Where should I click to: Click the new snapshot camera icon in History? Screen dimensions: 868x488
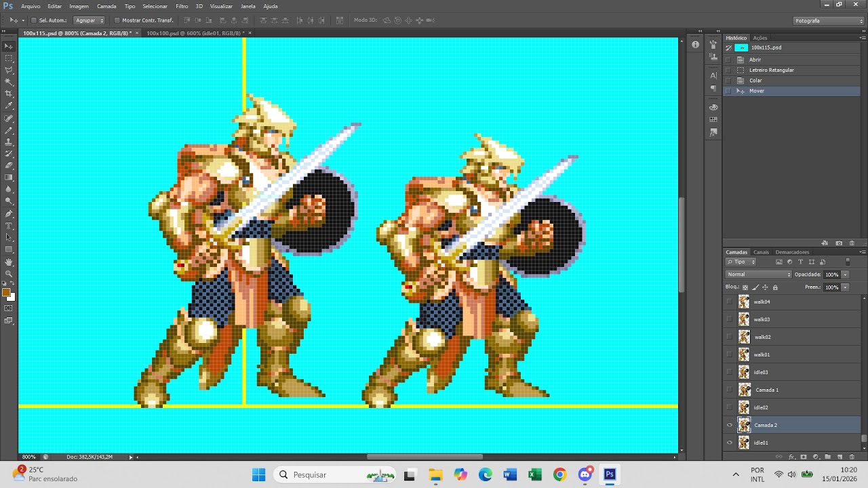tap(839, 243)
